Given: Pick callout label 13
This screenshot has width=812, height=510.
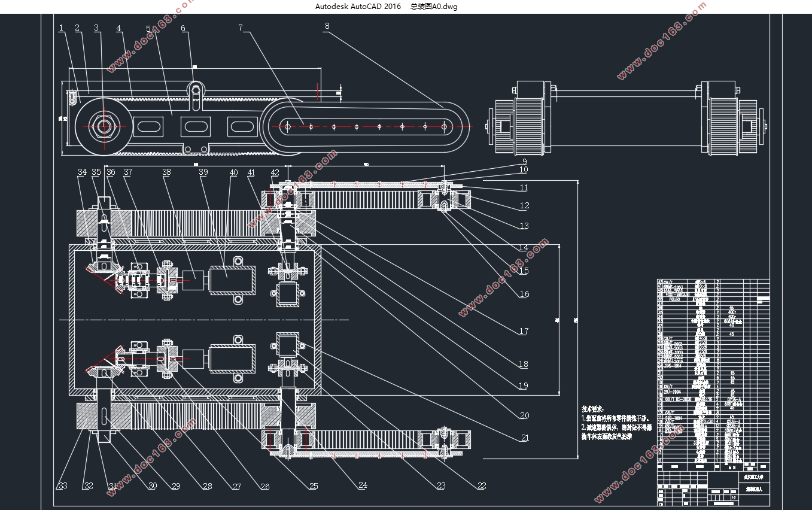Looking at the screenshot, I should [x=524, y=226].
